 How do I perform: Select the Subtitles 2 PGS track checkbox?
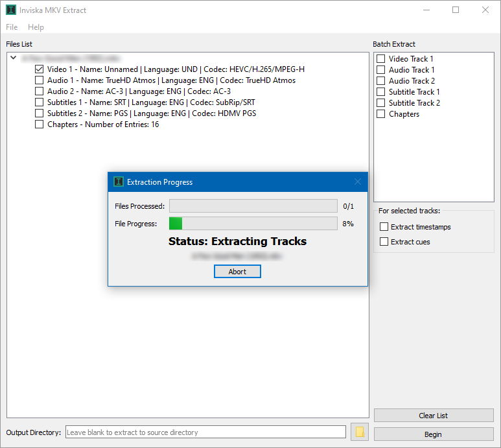(39, 113)
